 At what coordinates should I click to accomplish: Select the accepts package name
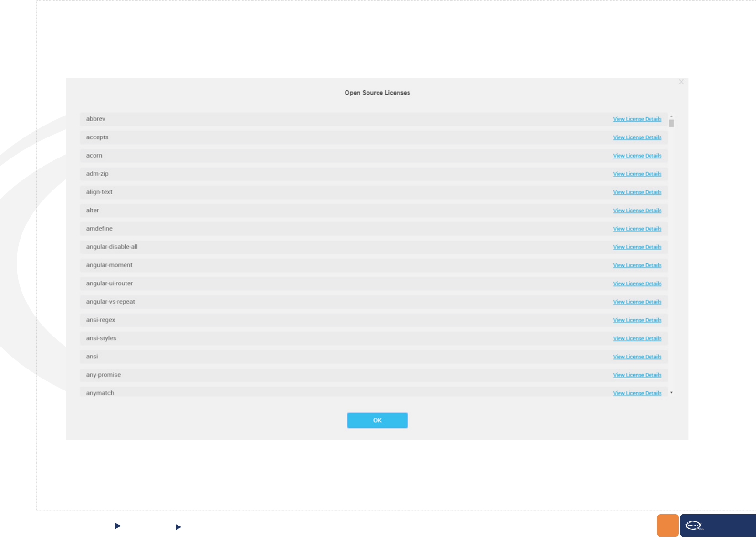click(x=97, y=137)
